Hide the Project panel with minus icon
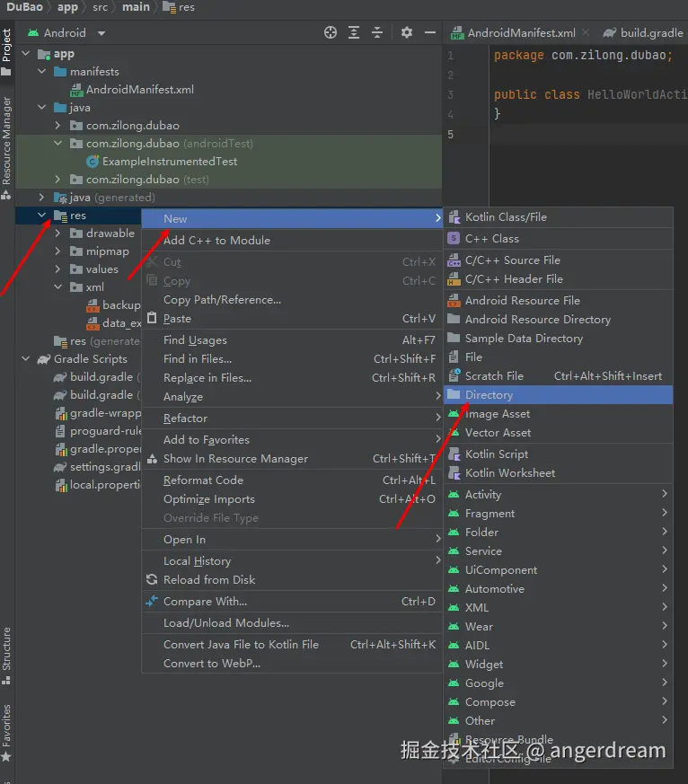 pos(430,33)
